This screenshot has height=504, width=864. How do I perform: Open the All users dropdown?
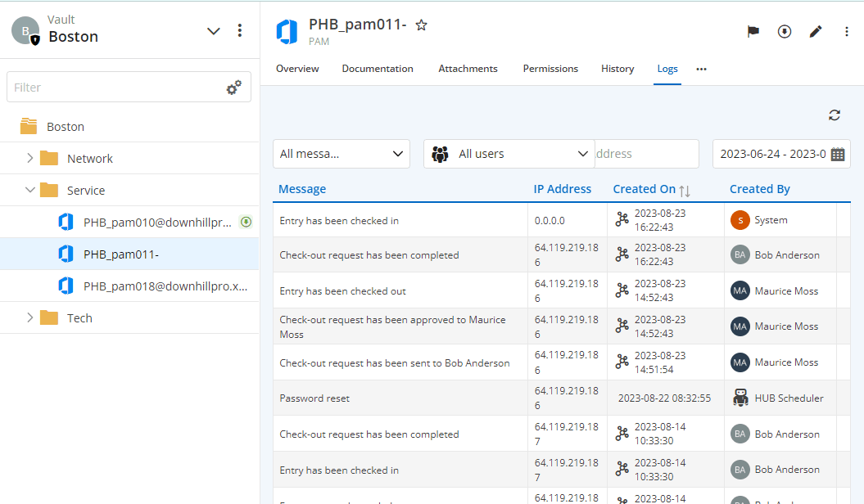point(508,154)
